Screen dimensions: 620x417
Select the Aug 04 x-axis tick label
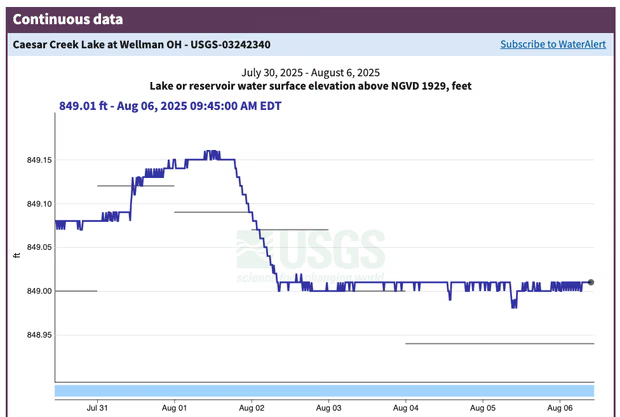(x=406, y=408)
